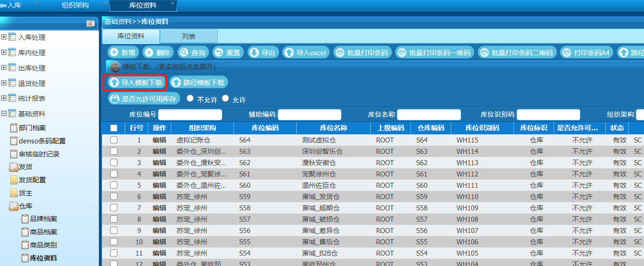644x266 pixels.
Task: Check the row 8 S57 checkbox
Action: tap(114, 219)
